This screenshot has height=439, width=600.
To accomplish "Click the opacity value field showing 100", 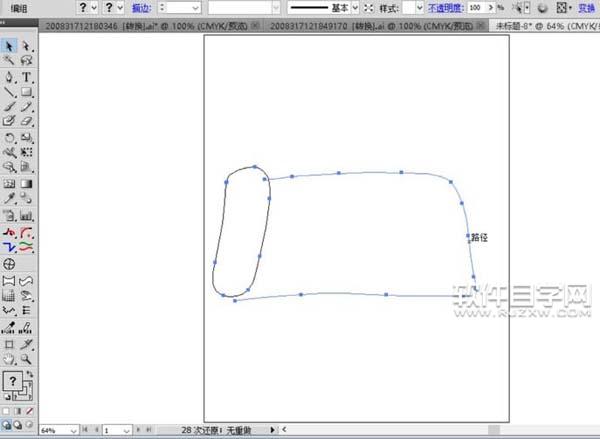I will tap(476, 8).
